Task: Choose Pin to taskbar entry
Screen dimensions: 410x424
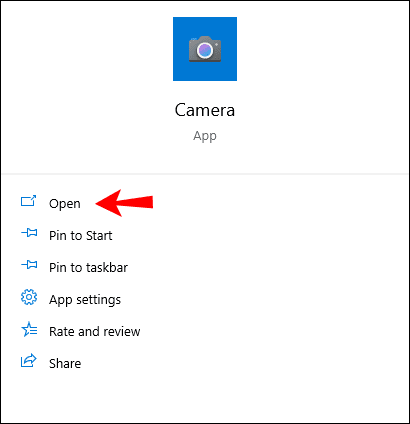Action: (x=88, y=268)
